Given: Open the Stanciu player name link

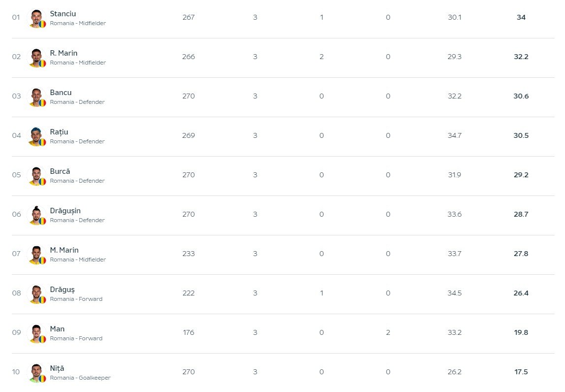Looking at the screenshot, I should [63, 14].
